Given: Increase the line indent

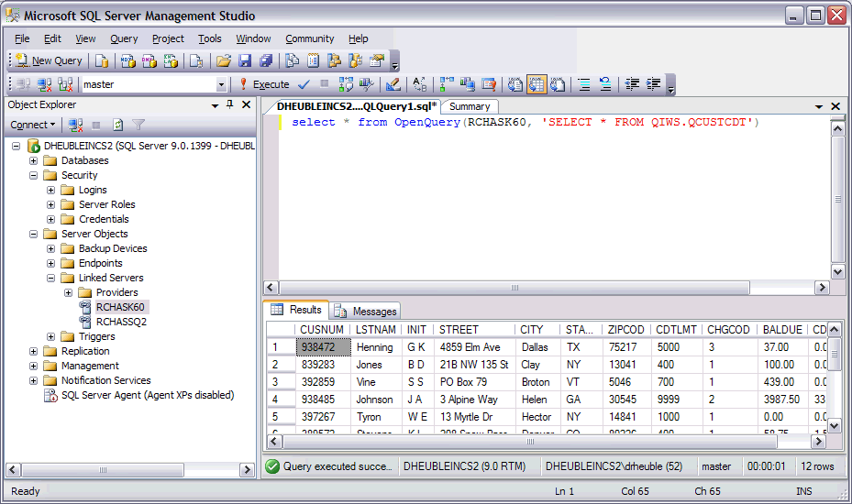Looking at the screenshot, I should (653, 84).
